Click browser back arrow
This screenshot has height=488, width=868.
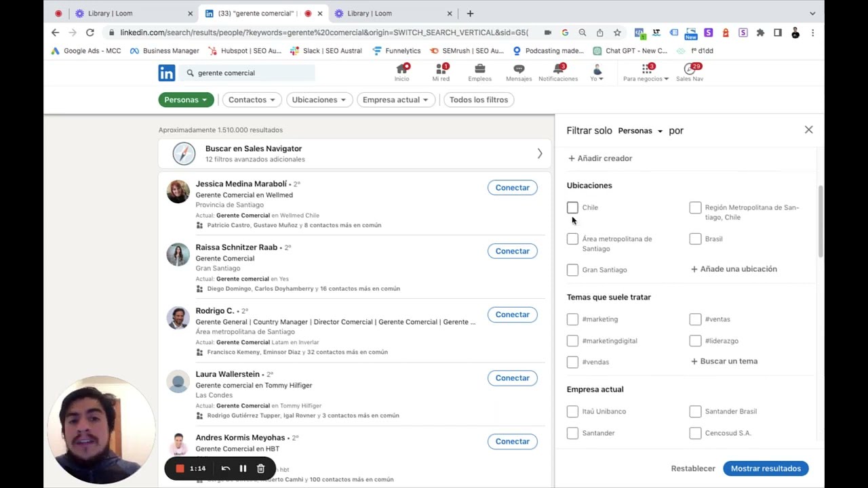tap(56, 33)
